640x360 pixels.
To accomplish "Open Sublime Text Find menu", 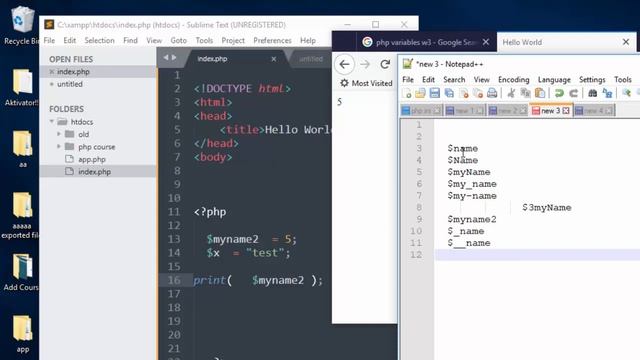I will (131, 40).
